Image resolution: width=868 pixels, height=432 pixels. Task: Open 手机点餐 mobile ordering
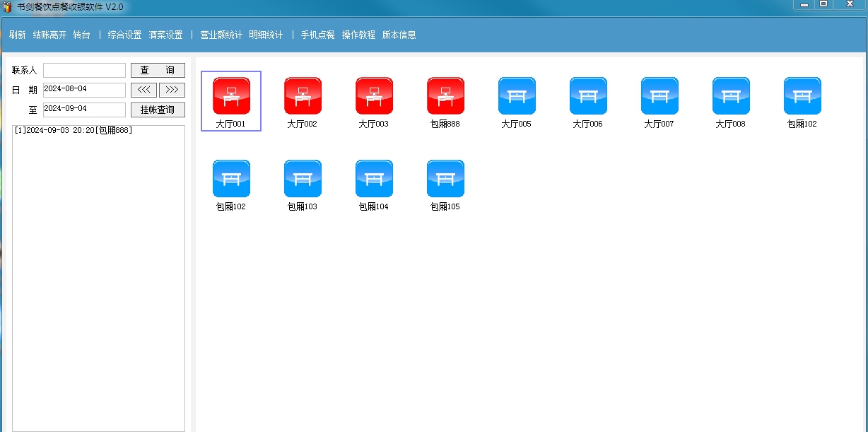317,35
